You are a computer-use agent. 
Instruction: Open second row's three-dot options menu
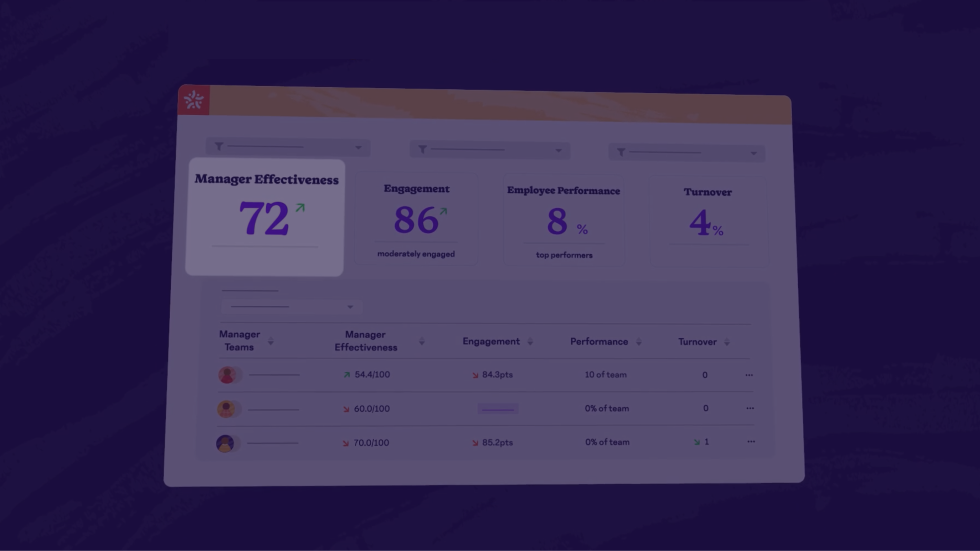coord(750,408)
